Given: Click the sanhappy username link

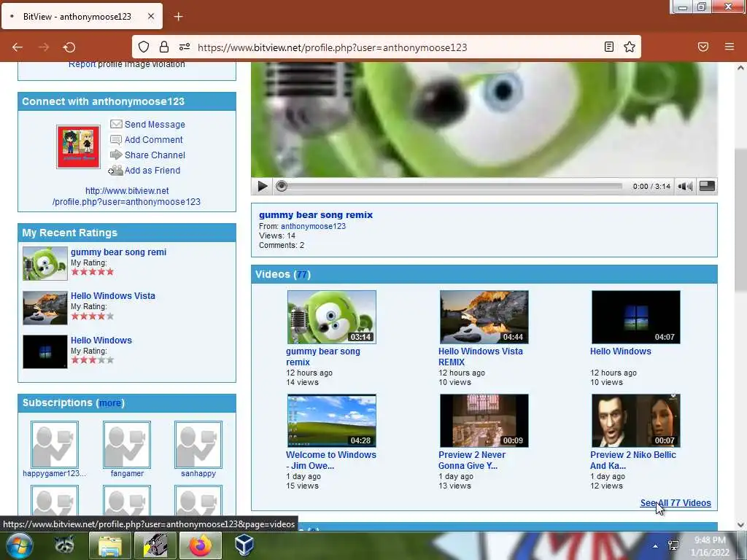Looking at the screenshot, I should click(x=198, y=473).
